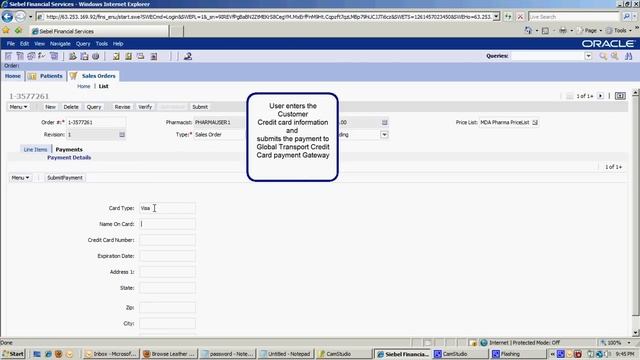640x360 pixels.
Task: Click the New order button
Action: point(50,107)
